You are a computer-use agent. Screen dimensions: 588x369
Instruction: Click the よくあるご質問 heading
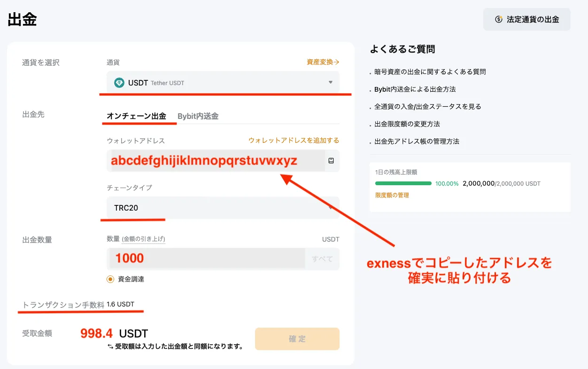402,49
